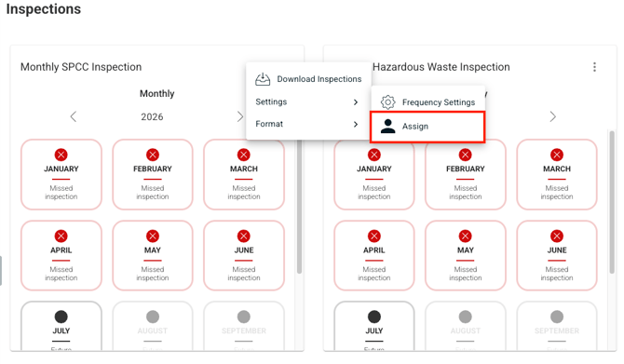The height and width of the screenshot is (364, 624).
Task: Select Download Inspections menu entry
Action: (x=306, y=79)
